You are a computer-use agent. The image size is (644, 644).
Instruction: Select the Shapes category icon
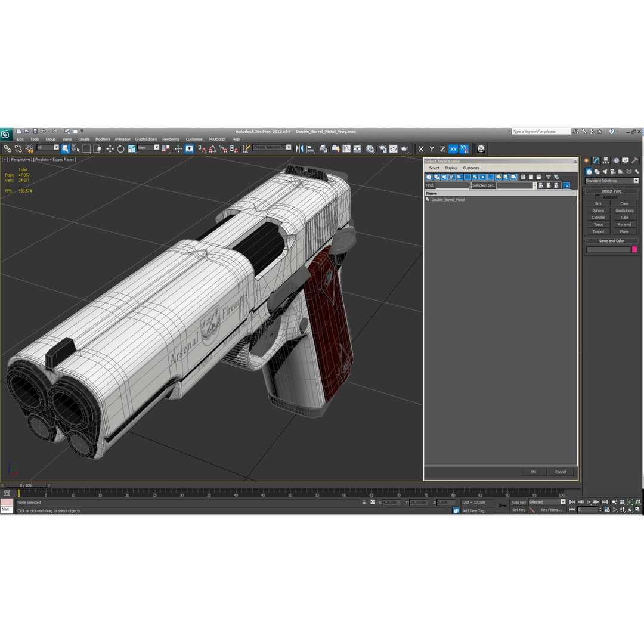coord(597,172)
